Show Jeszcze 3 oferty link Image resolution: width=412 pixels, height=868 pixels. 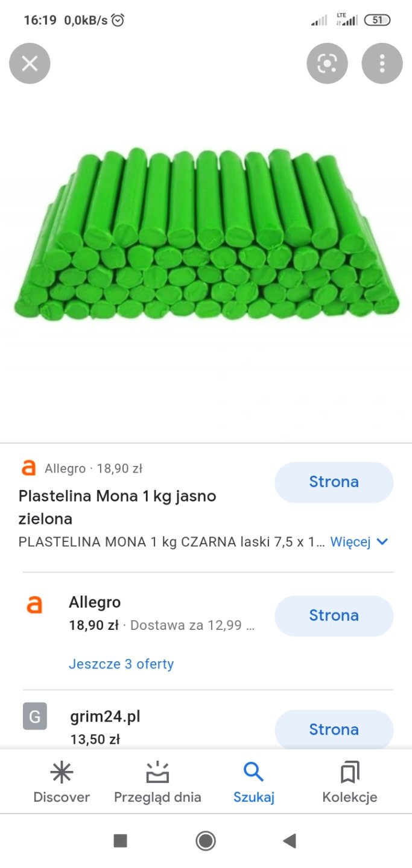[121, 664]
